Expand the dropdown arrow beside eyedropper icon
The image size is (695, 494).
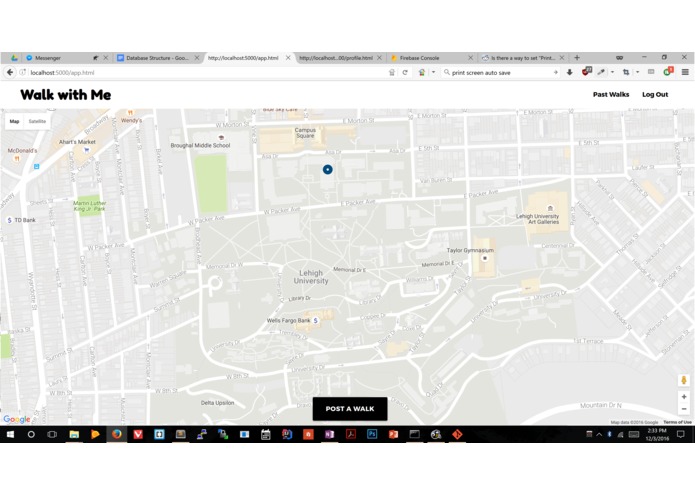point(612,72)
